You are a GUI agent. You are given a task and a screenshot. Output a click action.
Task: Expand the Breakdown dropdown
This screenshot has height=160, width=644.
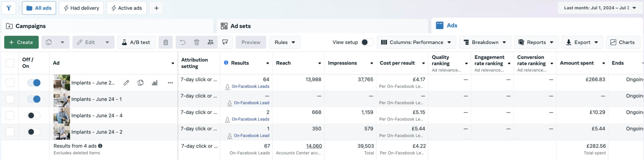click(x=485, y=42)
